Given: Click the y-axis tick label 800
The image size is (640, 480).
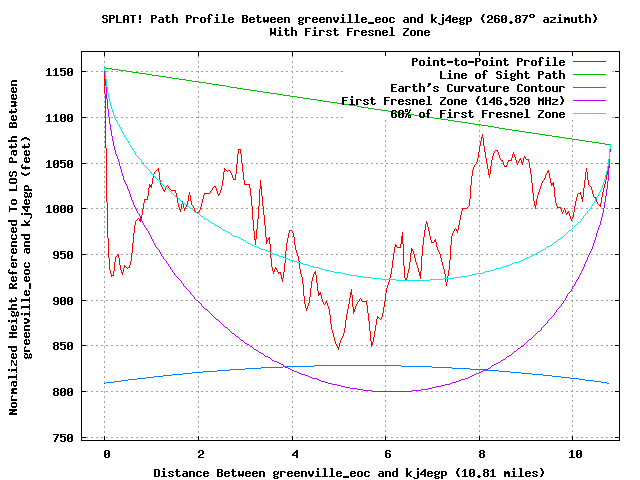Looking at the screenshot, I should pyautogui.click(x=63, y=392).
